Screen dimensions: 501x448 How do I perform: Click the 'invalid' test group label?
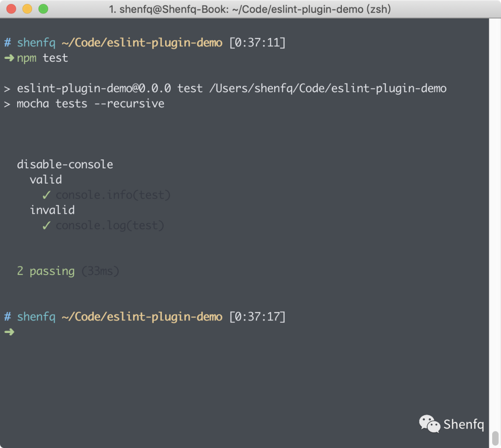(x=52, y=210)
